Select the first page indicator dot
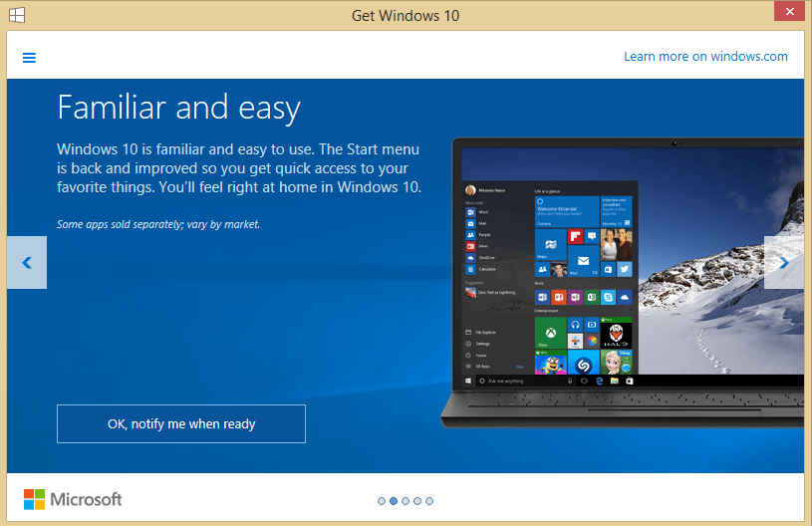 pyautogui.click(x=382, y=501)
